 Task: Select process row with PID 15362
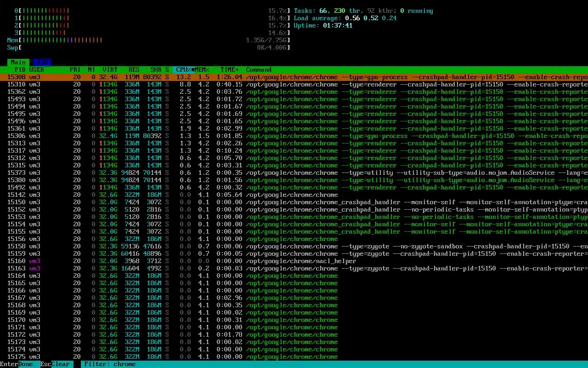point(294,92)
